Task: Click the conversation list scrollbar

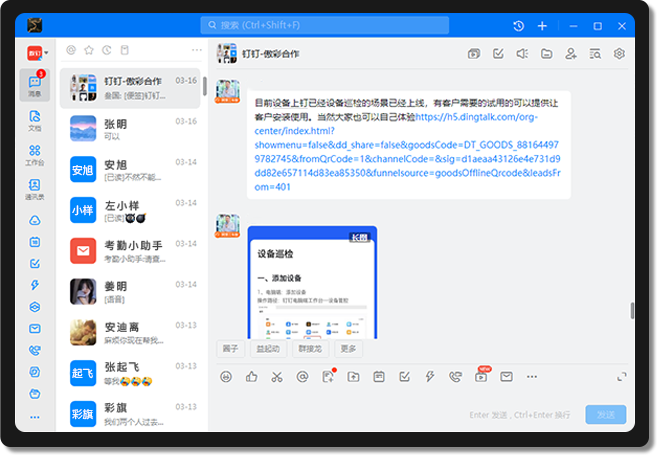Action: coord(204,86)
